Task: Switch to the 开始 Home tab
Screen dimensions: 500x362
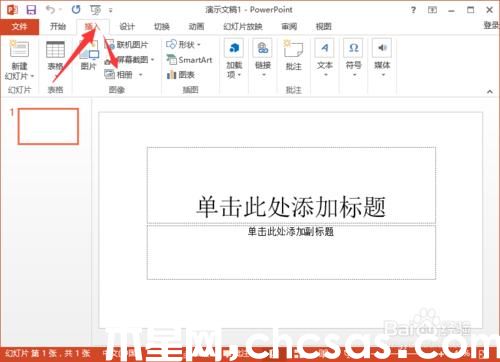Action: click(58, 26)
